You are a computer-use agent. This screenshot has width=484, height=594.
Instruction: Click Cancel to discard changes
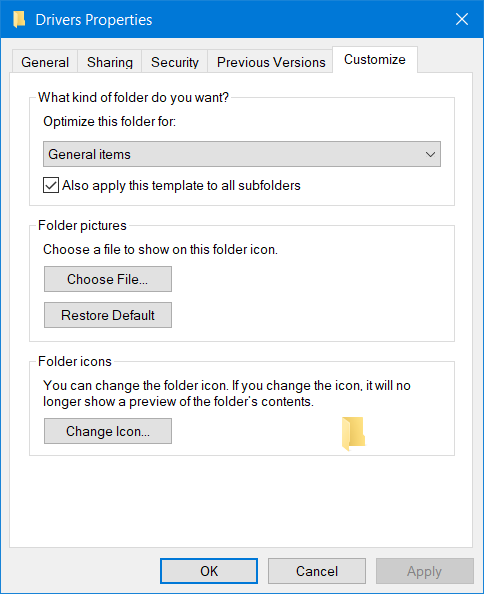point(317,571)
